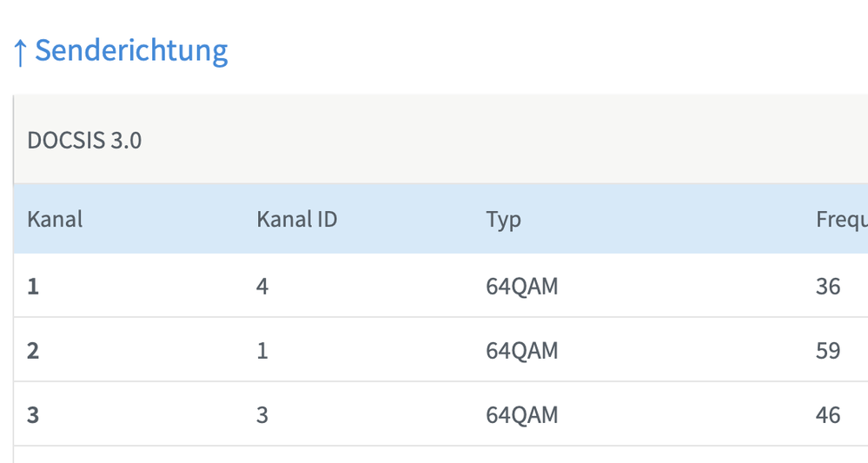Image resolution: width=868 pixels, height=463 pixels.
Task: Click Kanal ID value 4
Action: coord(262,286)
